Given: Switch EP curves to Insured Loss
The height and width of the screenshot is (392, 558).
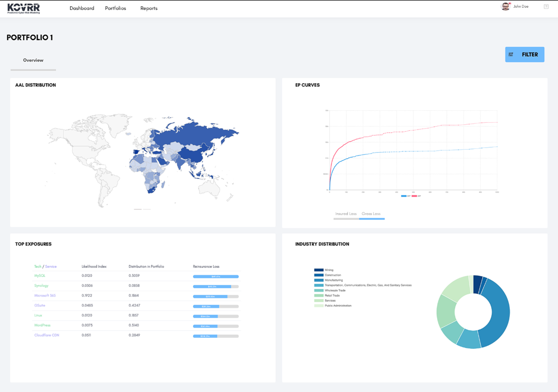Looking at the screenshot, I should click(346, 214).
